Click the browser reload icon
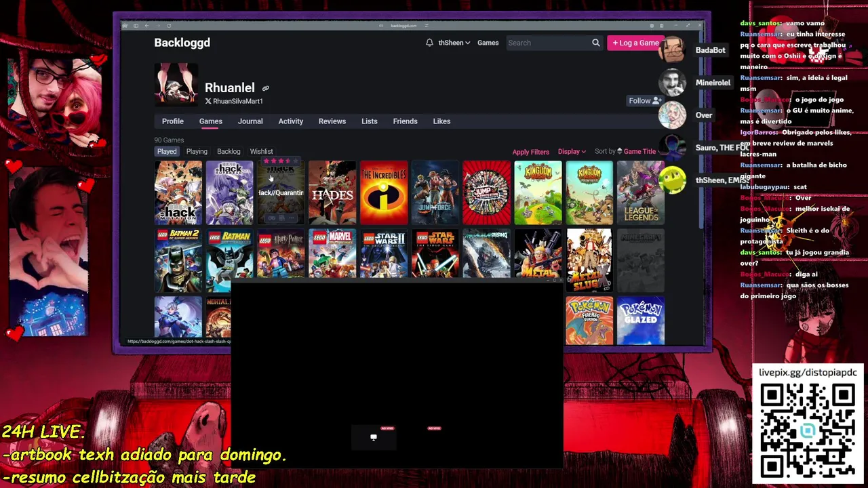The height and width of the screenshot is (488, 868). point(169,26)
